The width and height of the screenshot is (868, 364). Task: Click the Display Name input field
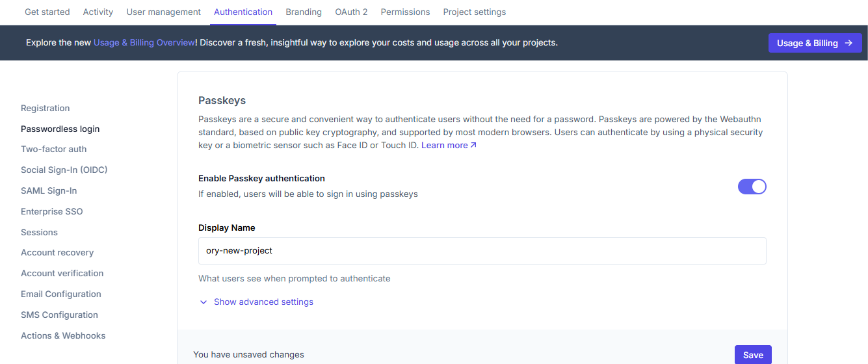(482, 251)
